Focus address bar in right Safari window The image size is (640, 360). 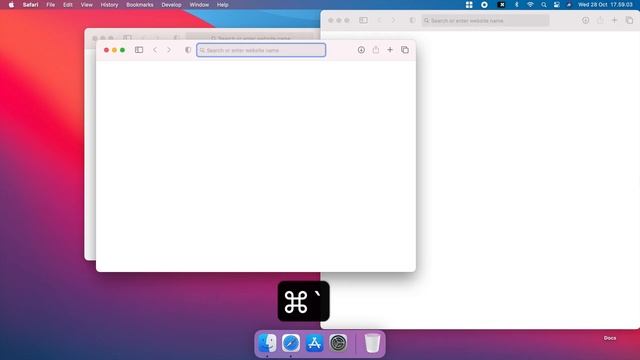pos(485,20)
